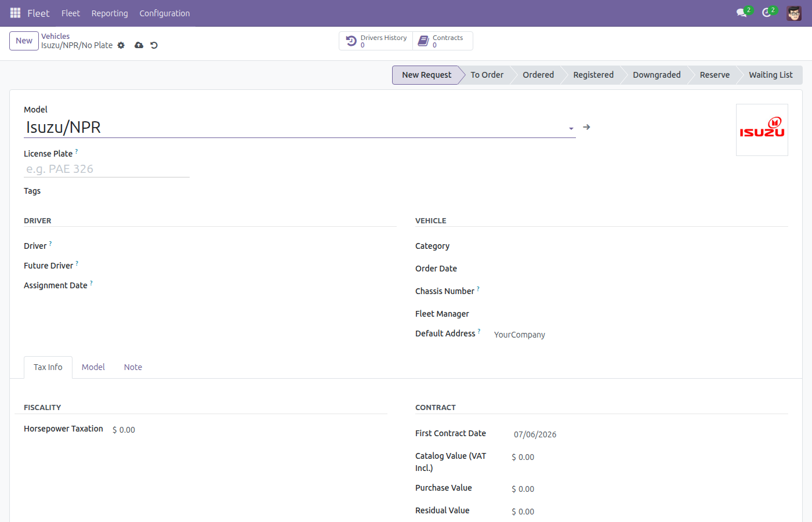Open the Configuration menu
The image size is (812, 522).
[x=165, y=13]
